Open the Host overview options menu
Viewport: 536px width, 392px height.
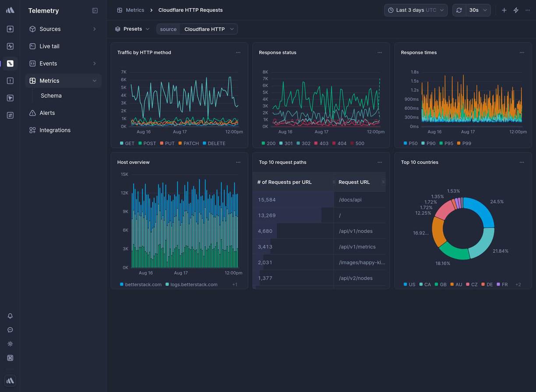click(238, 162)
